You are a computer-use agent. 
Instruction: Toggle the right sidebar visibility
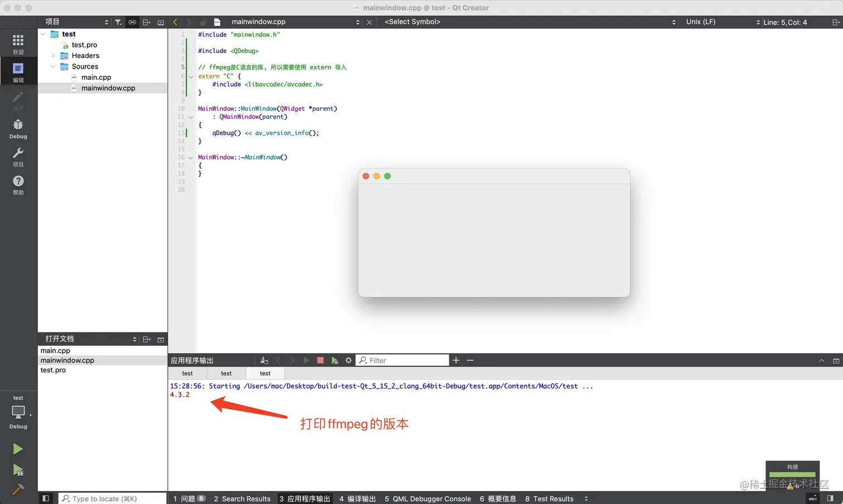[x=830, y=498]
